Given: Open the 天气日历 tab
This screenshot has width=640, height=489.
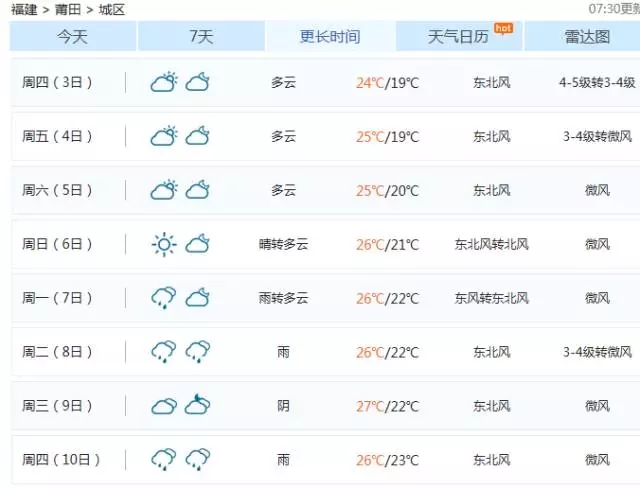Looking at the screenshot, I should 458,37.
